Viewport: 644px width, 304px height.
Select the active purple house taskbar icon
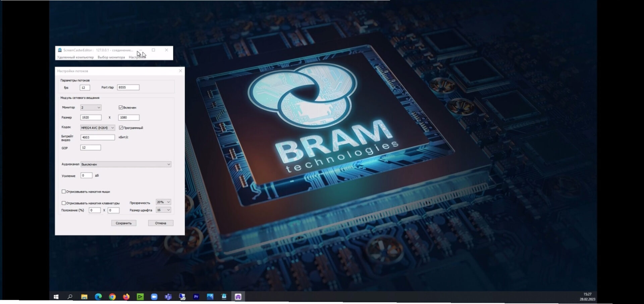[x=238, y=297]
